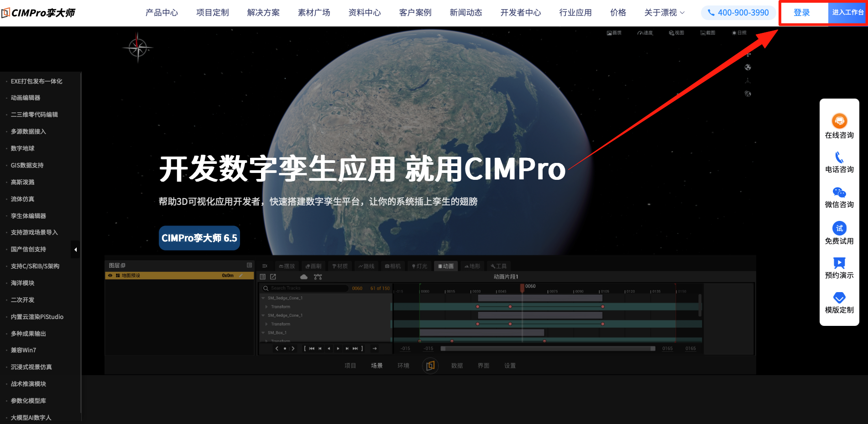This screenshot has height=424, width=868.
Task: Click the 模版定制 template icon
Action: tap(839, 298)
